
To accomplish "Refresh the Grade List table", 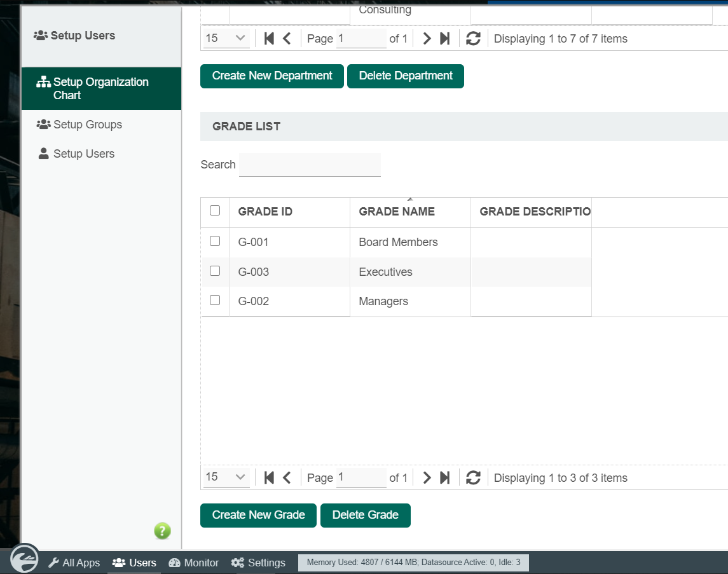I will coord(473,478).
